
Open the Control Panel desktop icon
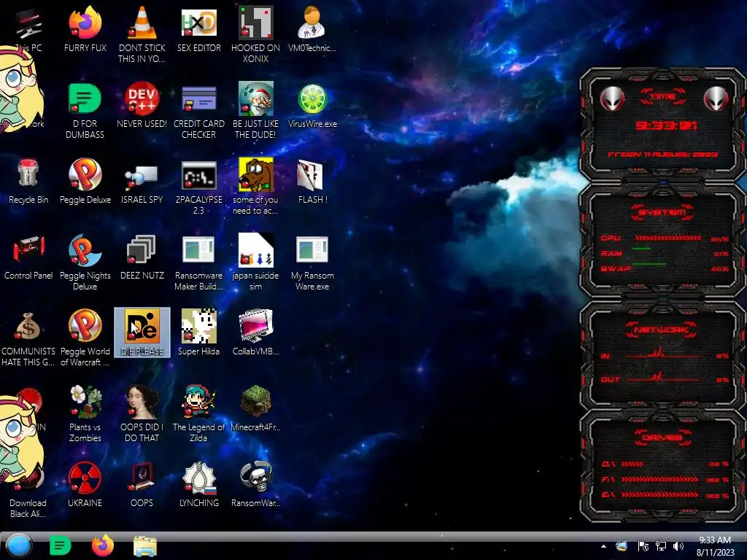(x=28, y=249)
